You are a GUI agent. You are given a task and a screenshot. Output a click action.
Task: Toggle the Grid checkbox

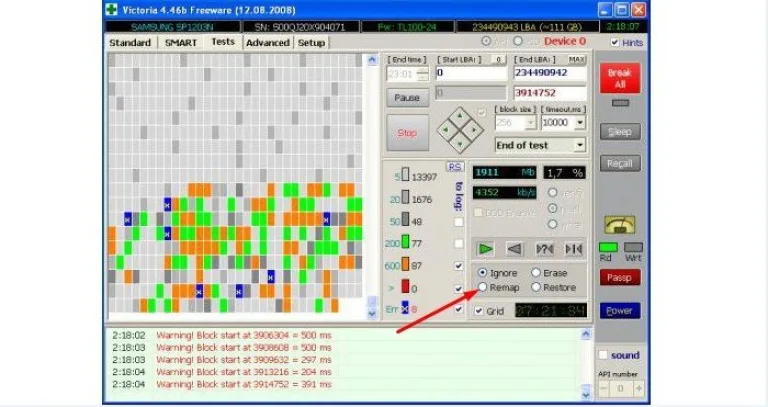479,311
